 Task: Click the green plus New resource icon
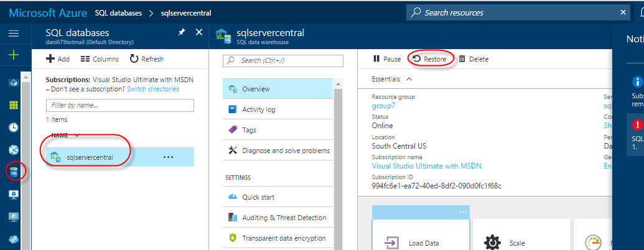pos(14,55)
